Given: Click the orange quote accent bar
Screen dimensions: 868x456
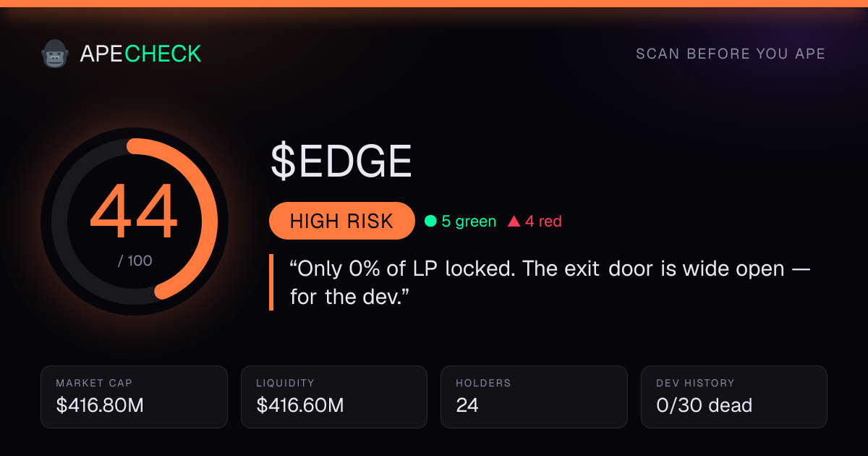Looking at the screenshot, I should coord(271,282).
